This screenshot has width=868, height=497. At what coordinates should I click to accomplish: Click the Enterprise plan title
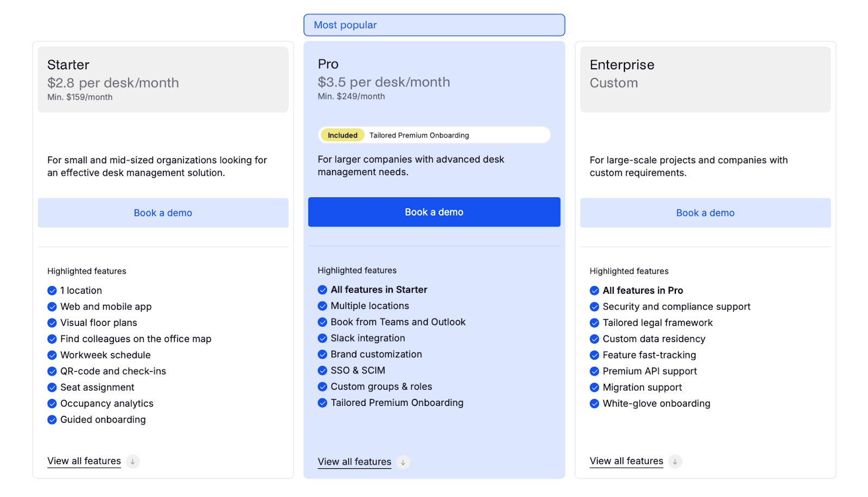[x=622, y=65]
